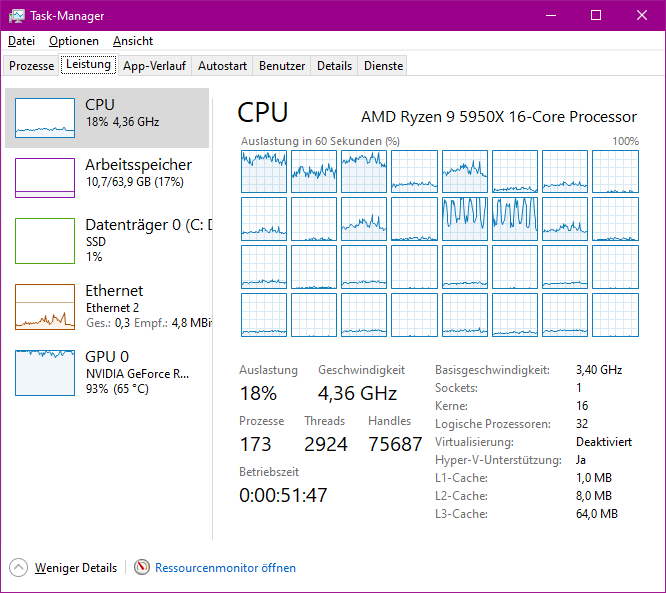Open the Ansicht menu
The height and width of the screenshot is (593, 666).
pos(133,41)
